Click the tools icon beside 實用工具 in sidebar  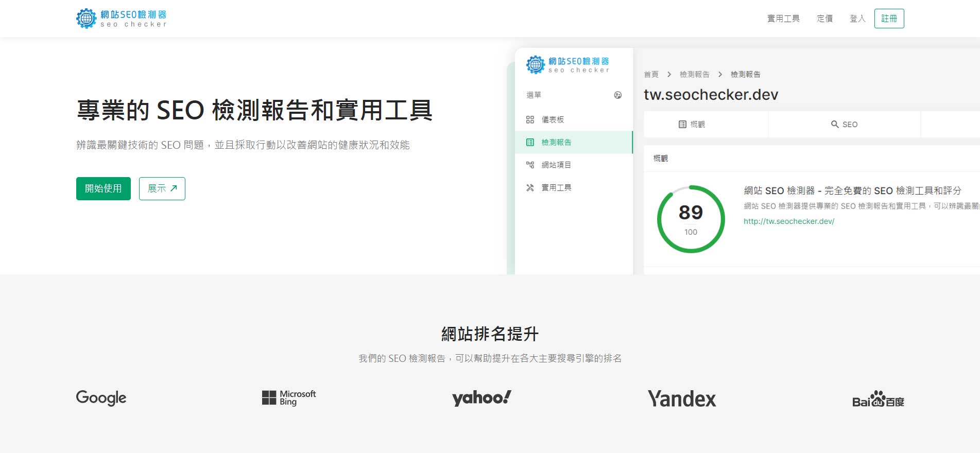530,187
